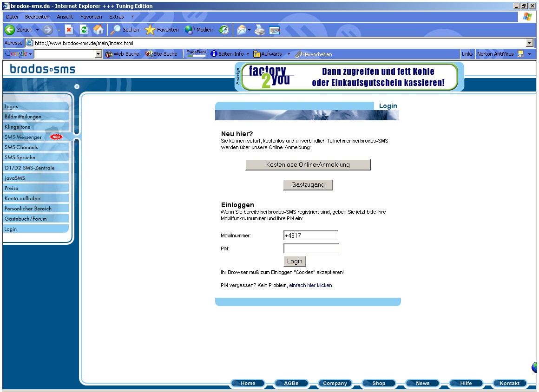Open the javaSMS sidebar link
The height and width of the screenshot is (392, 539).
(x=36, y=178)
